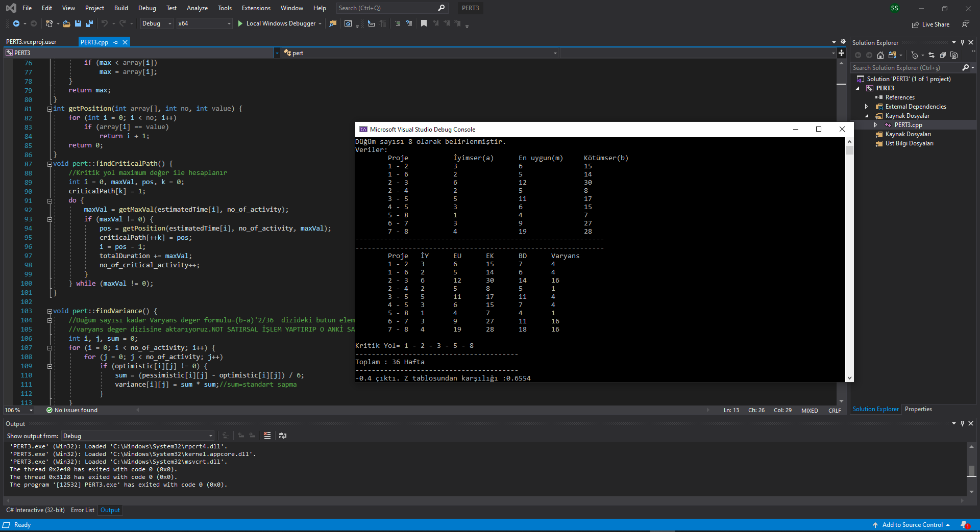Image resolution: width=980 pixels, height=532 pixels.
Task: Toggle auto-hide pin on Solution Explorer
Action: click(962, 42)
